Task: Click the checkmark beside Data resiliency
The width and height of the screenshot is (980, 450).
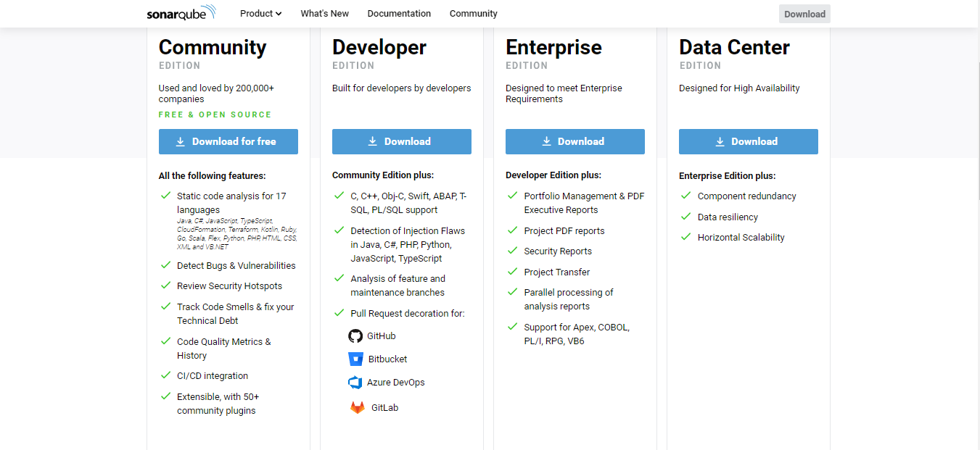Action: (x=685, y=217)
